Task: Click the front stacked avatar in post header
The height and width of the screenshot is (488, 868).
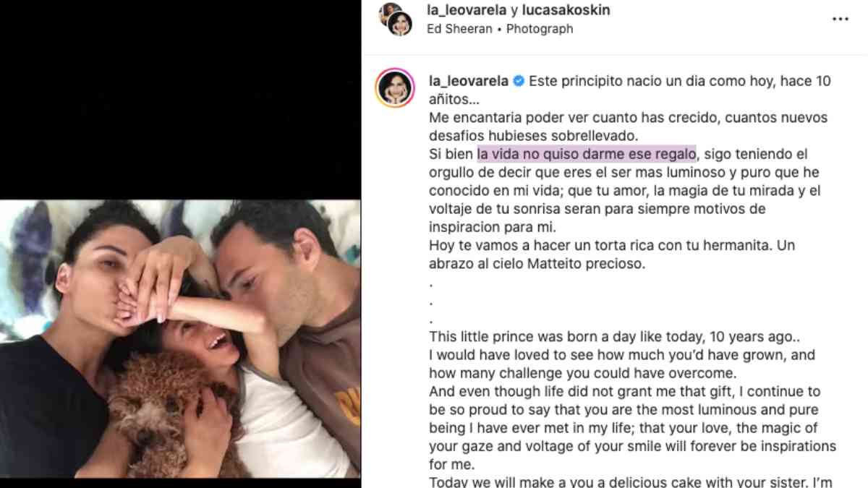Action: point(400,24)
